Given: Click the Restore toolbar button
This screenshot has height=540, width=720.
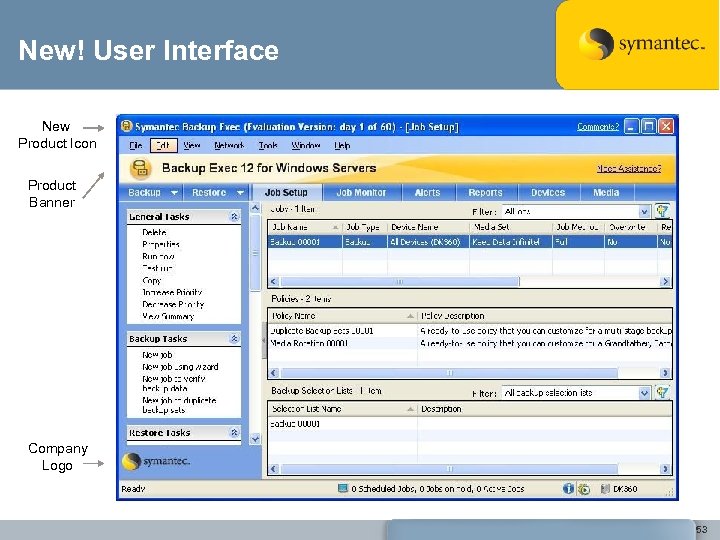Looking at the screenshot, I should tap(209, 192).
